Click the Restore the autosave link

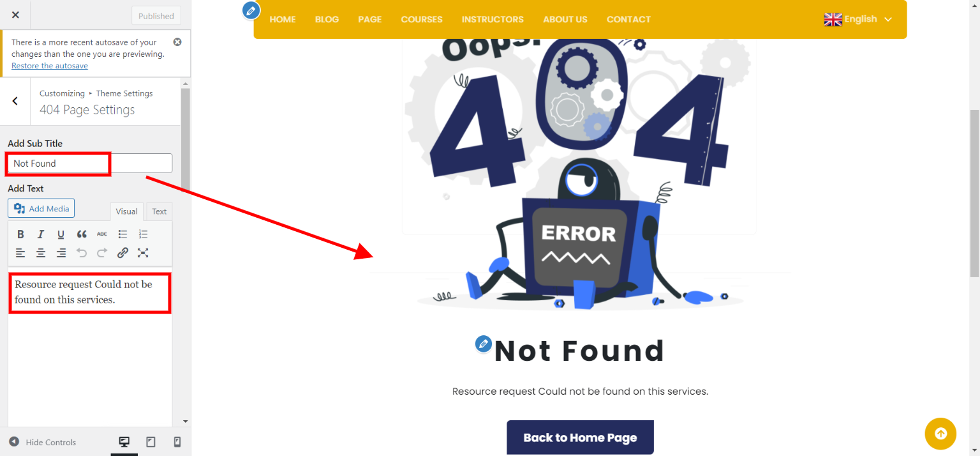(50, 66)
